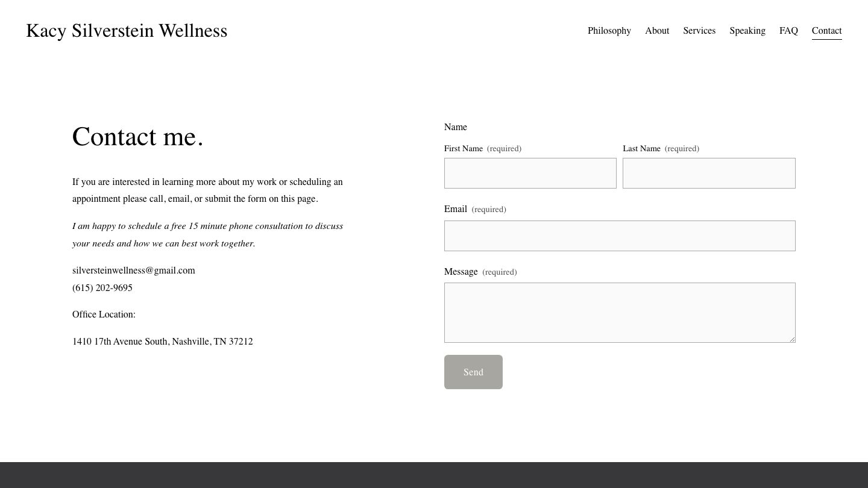Open the Speaking navigation item
Image resolution: width=868 pixels, height=488 pixels.
747,31
